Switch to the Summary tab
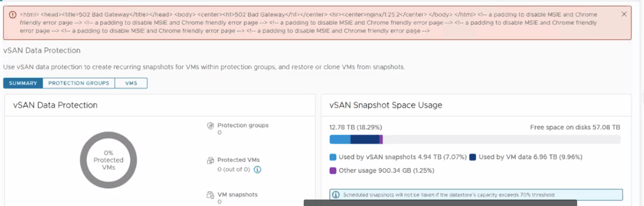 [23, 83]
